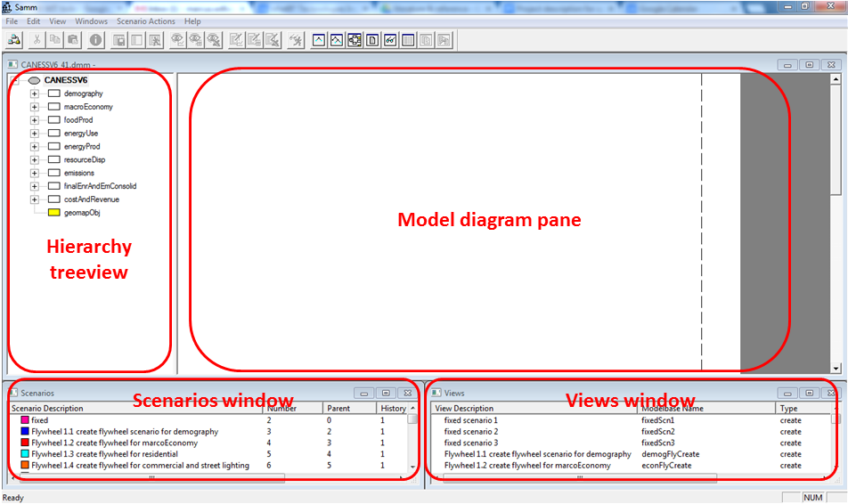Click the scissors Cut icon
The width and height of the screenshot is (848, 504).
[37, 40]
